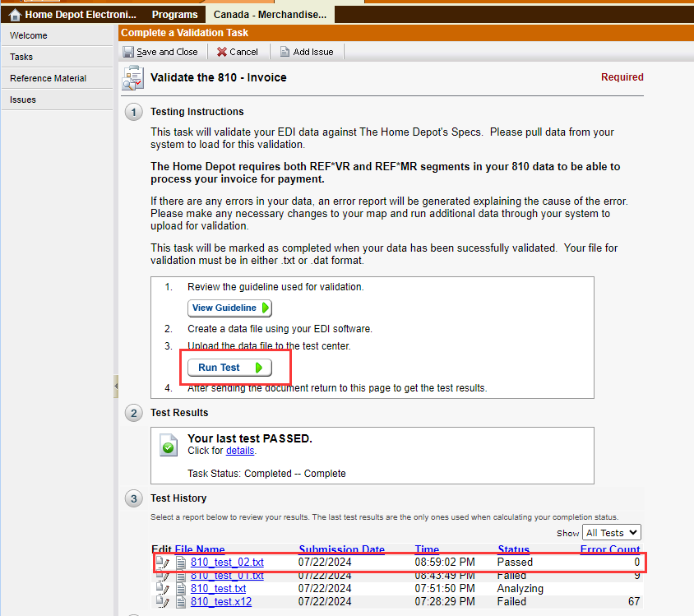The width and height of the screenshot is (694, 616).
Task: Sort test history by Status column
Action: click(513, 549)
